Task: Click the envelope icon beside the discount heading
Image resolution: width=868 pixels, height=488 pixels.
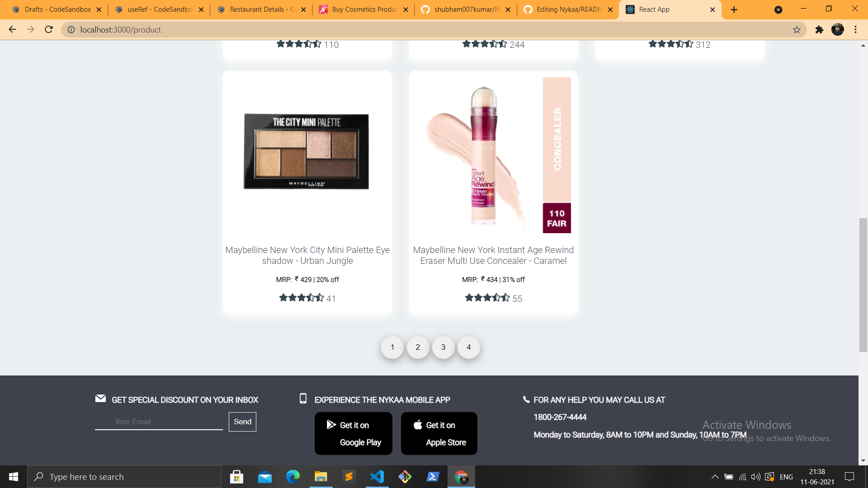Action: click(100, 399)
